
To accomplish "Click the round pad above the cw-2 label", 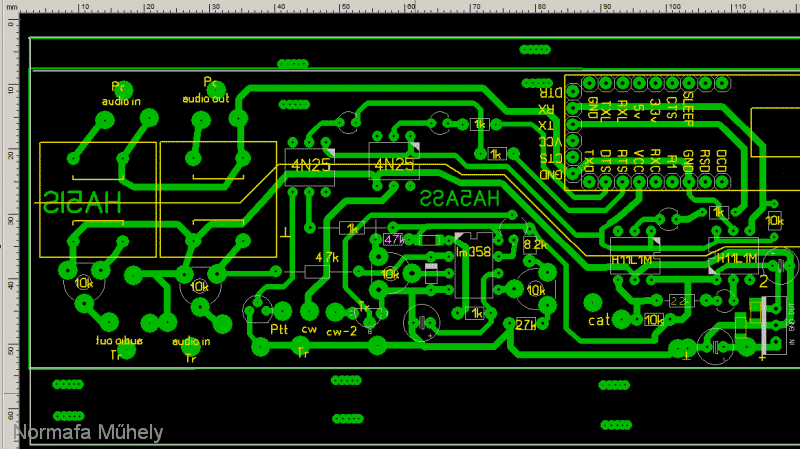I will (x=335, y=312).
